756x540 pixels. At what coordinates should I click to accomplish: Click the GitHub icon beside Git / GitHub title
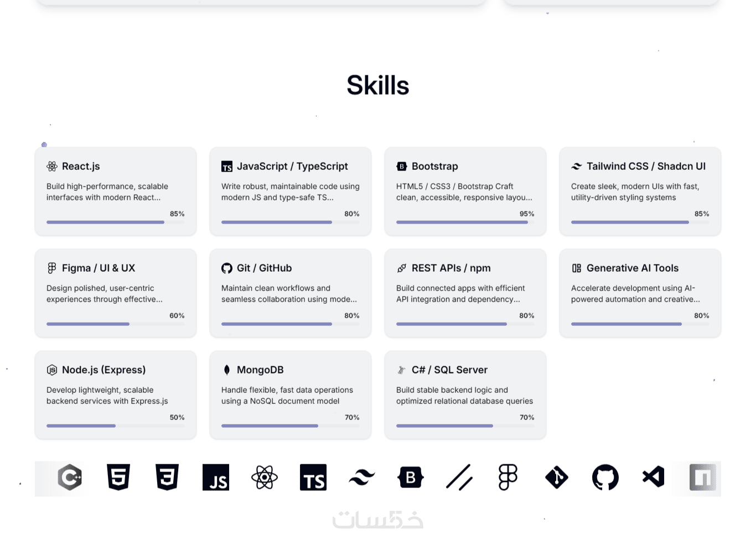[x=227, y=268]
